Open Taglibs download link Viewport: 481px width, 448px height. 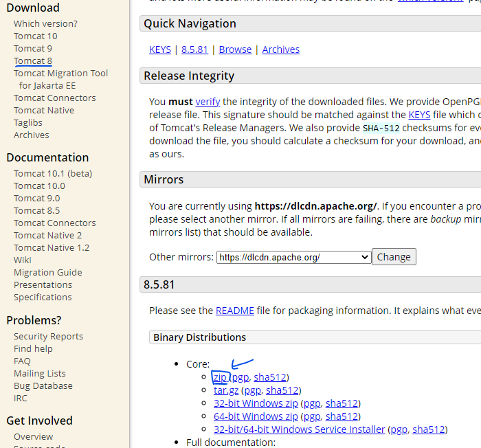pos(28,123)
